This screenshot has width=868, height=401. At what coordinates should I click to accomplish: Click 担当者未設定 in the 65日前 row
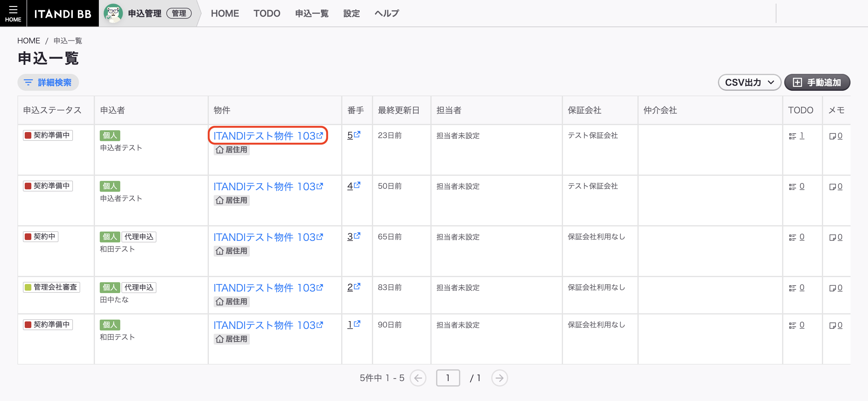(x=458, y=237)
